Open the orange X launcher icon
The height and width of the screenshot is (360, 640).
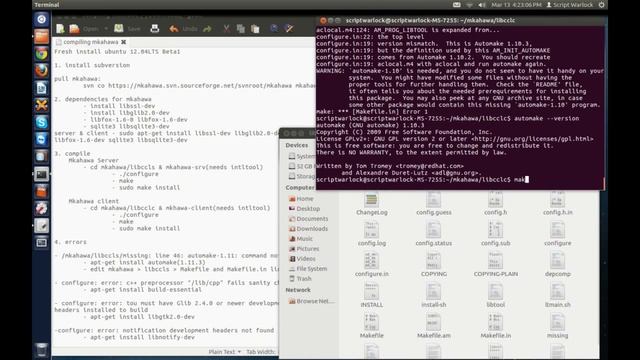(41, 105)
